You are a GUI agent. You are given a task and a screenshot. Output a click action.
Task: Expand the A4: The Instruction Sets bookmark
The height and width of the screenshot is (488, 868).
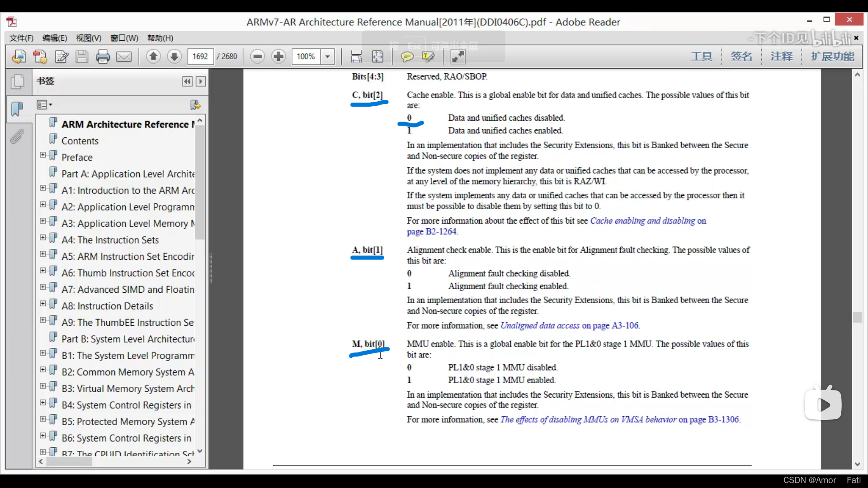click(x=43, y=237)
